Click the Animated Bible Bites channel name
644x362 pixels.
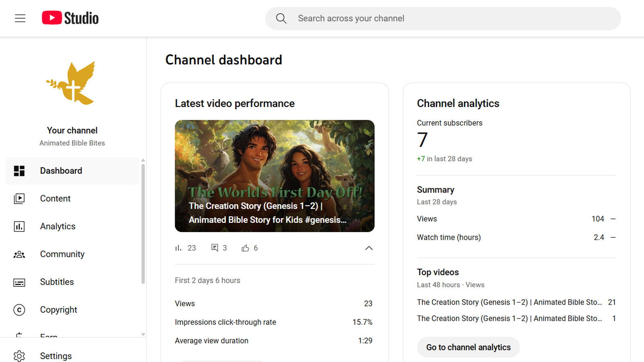point(72,143)
